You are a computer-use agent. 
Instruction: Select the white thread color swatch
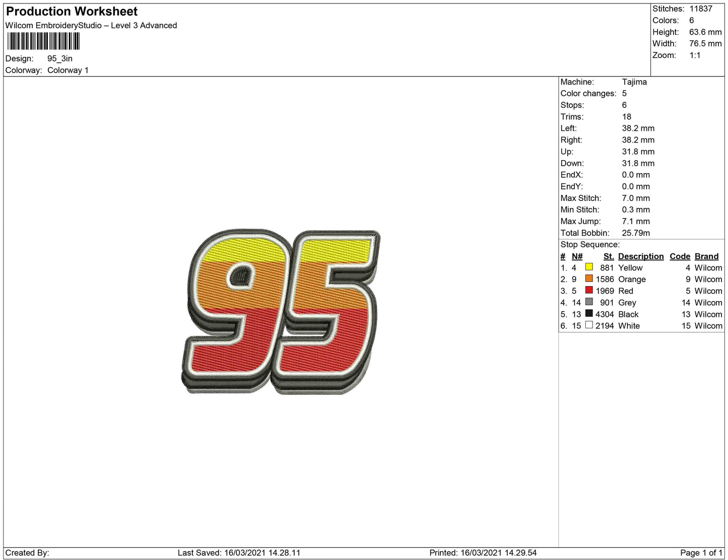pos(589,325)
